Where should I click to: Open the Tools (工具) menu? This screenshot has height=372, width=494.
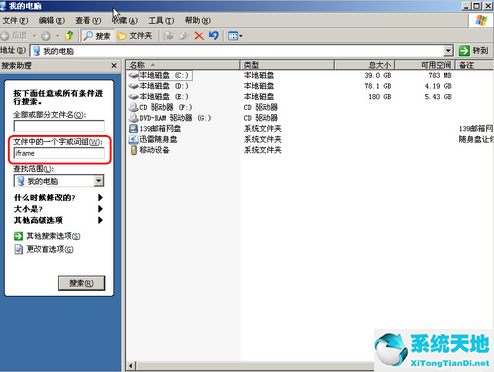(161, 21)
